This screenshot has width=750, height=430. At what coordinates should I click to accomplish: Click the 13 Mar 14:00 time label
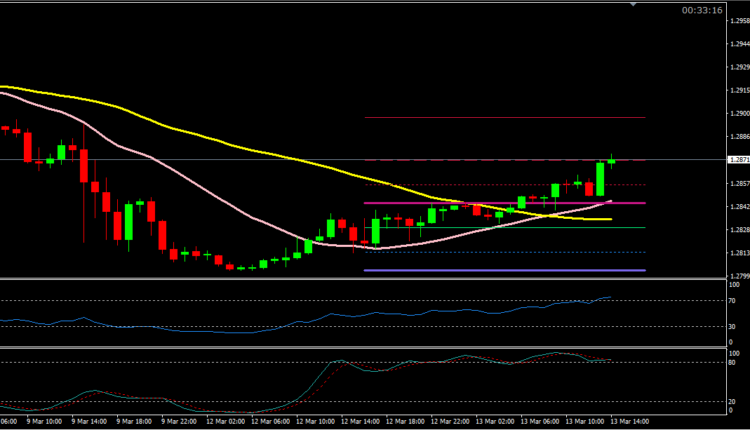tap(626, 423)
